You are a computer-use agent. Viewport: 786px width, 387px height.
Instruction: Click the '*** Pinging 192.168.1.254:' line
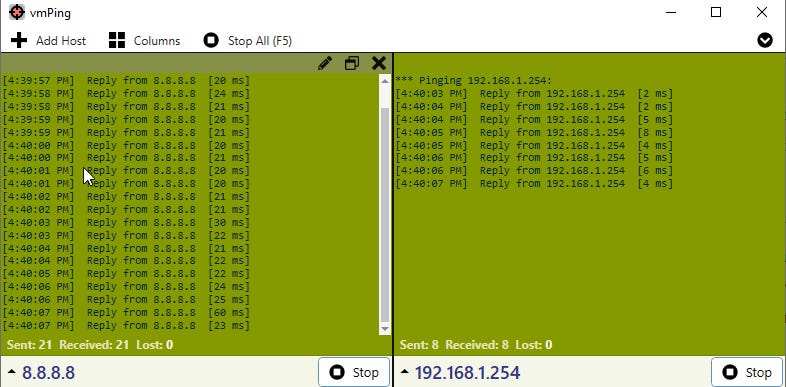(x=473, y=81)
